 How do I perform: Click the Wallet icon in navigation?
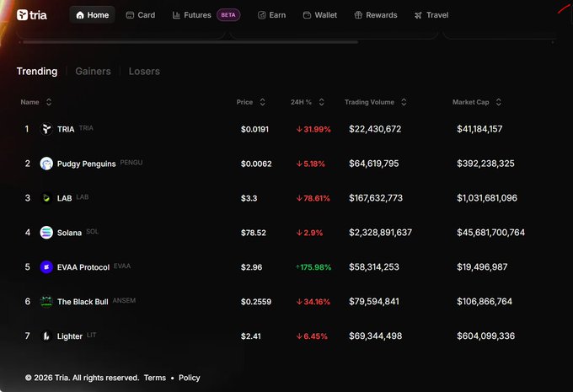307,15
